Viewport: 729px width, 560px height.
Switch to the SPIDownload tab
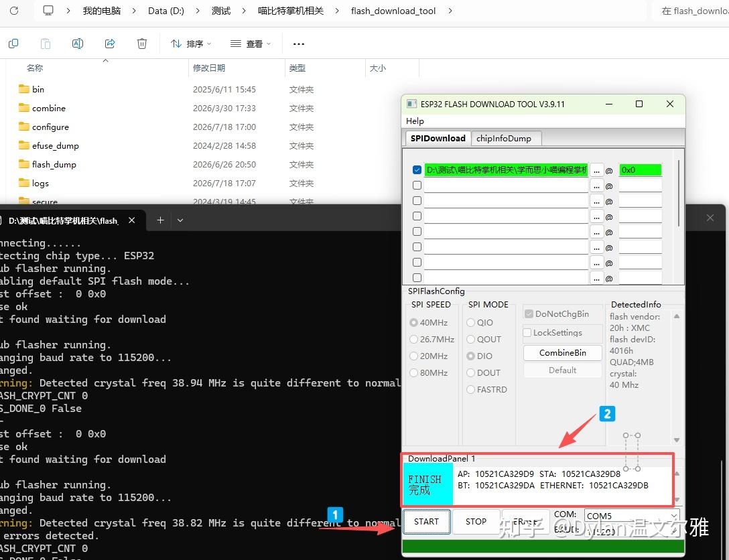click(438, 138)
